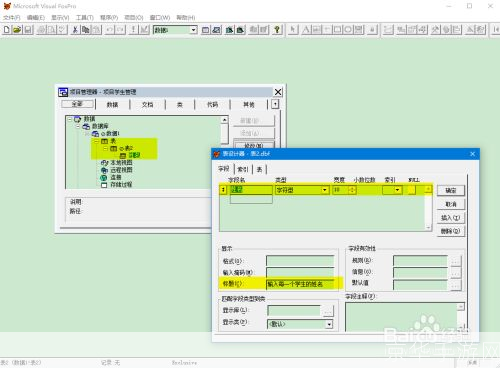Click the 确定 button in Table Designer

point(451,190)
